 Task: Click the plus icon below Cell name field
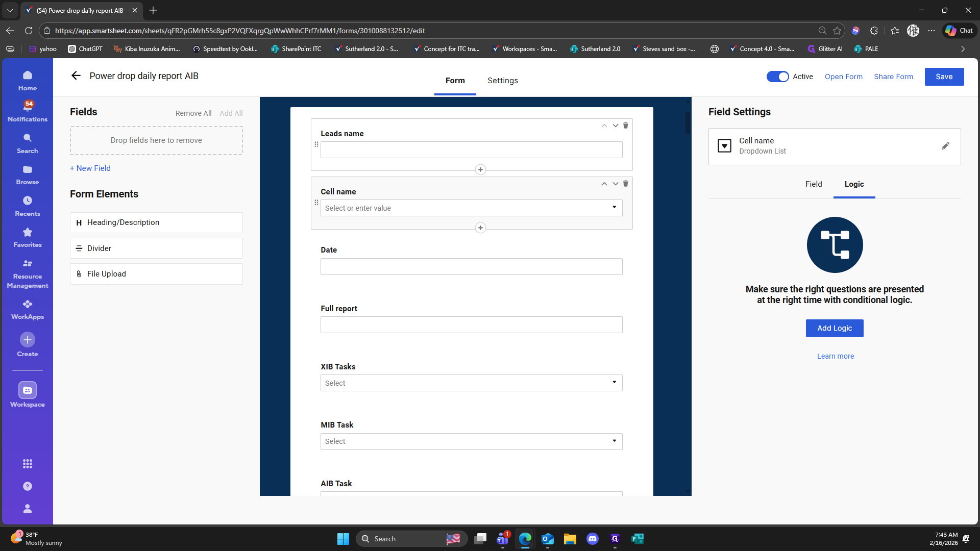(480, 228)
